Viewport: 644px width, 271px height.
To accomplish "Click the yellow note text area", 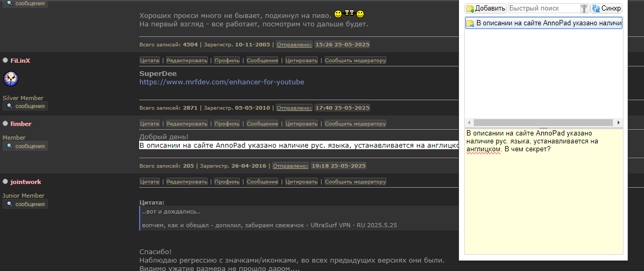I will pyautogui.click(x=543, y=200).
